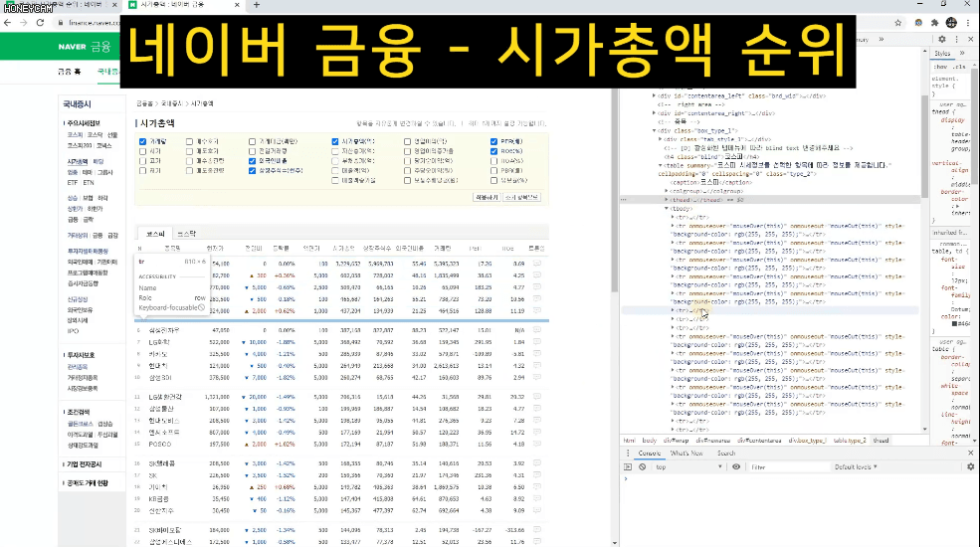Switch to the 코스닥 tab
Viewport: 980px width, 547px height.
click(x=186, y=234)
